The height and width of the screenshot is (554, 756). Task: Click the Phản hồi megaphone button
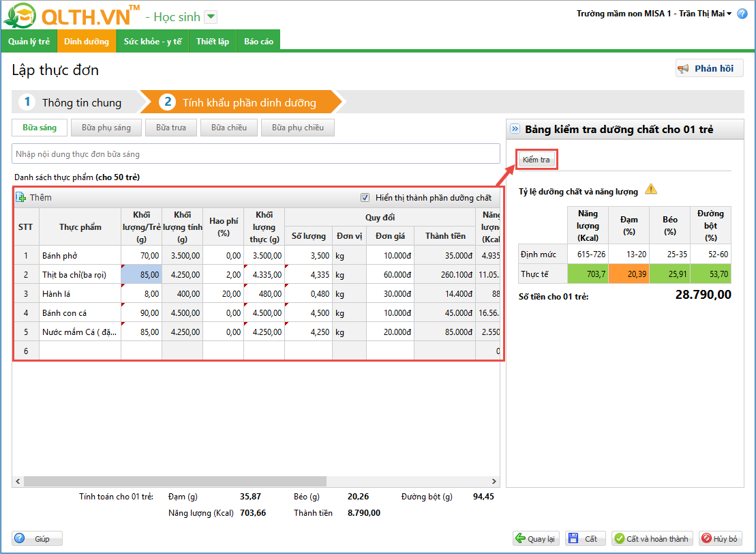(x=709, y=68)
